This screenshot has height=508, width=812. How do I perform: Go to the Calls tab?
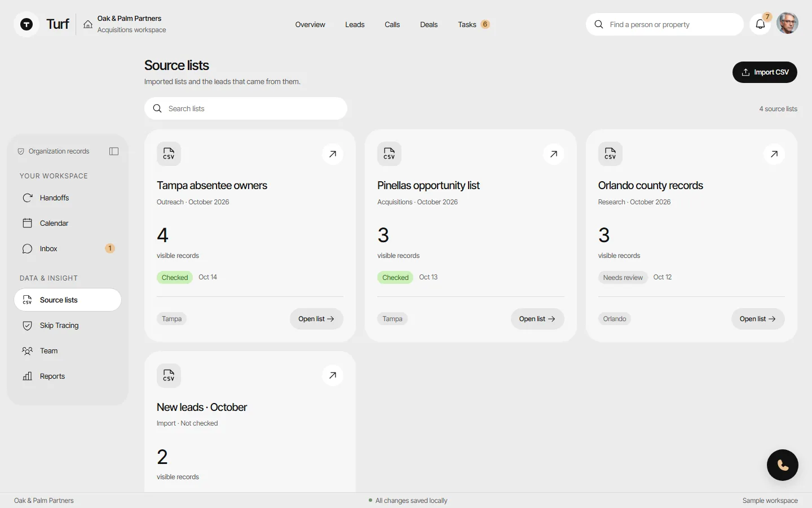pos(392,25)
